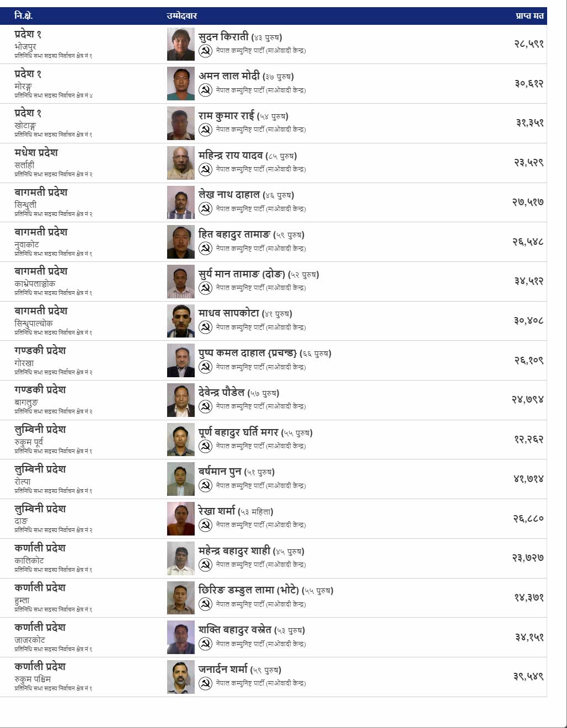Open photo of लेख नाथ दाहाल
The image size is (567, 728).
click(181, 202)
